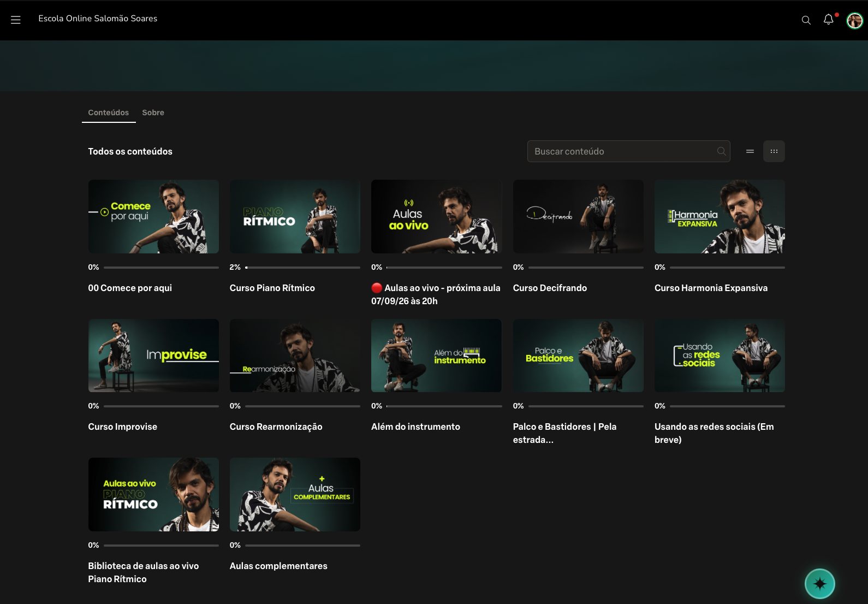
Task: Open the Improvise course thumbnail
Action: [x=153, y=356]
